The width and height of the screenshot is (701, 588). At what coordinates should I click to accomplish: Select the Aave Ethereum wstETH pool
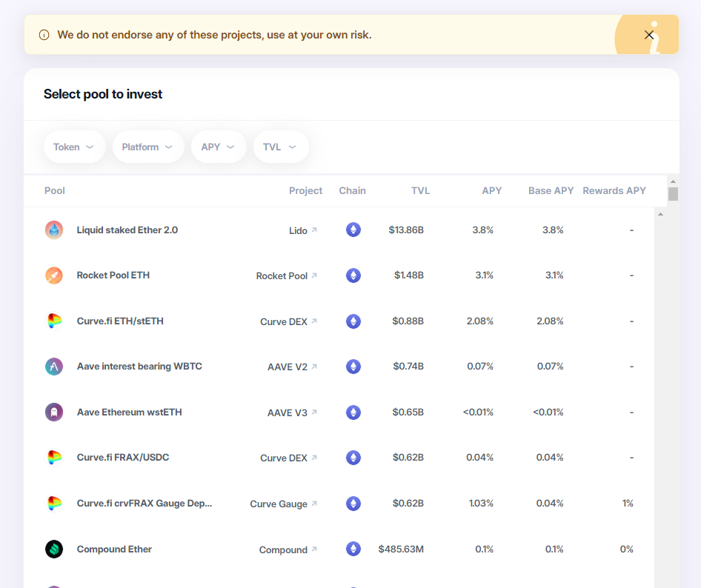(x=129, y=412)
